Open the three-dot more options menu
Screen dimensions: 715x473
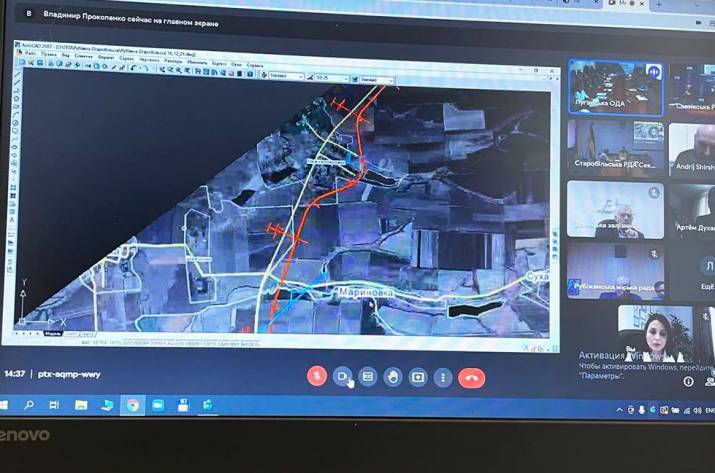[x=444, y=377]
